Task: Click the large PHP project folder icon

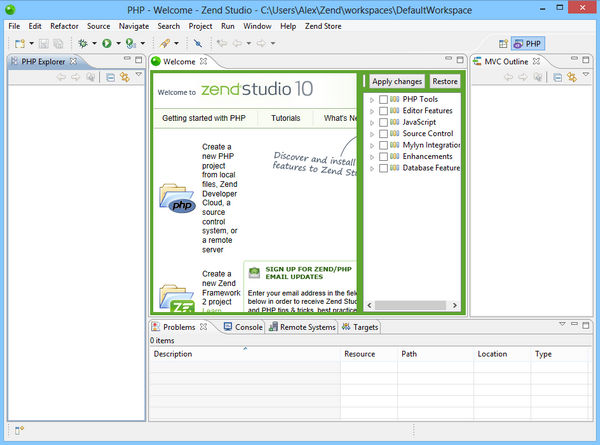Action: click(x=178, y=198)
